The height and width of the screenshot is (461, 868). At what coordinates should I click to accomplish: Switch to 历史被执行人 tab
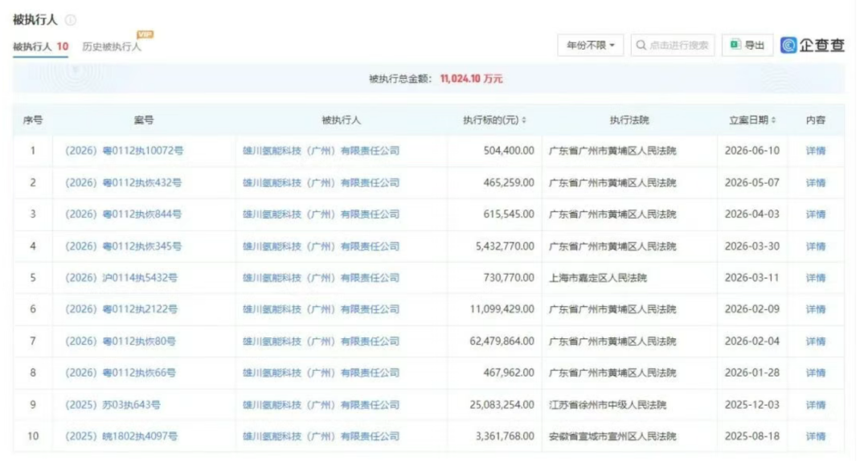tap(112, 47)
